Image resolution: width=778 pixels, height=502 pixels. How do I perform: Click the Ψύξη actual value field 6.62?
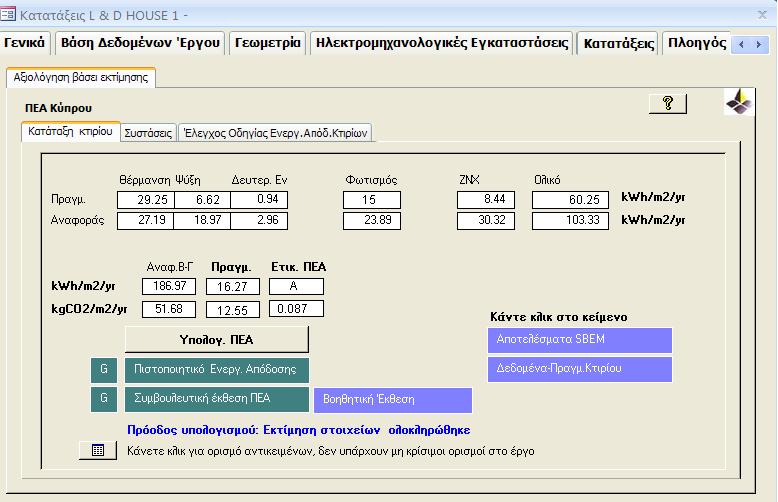[202, 200]
